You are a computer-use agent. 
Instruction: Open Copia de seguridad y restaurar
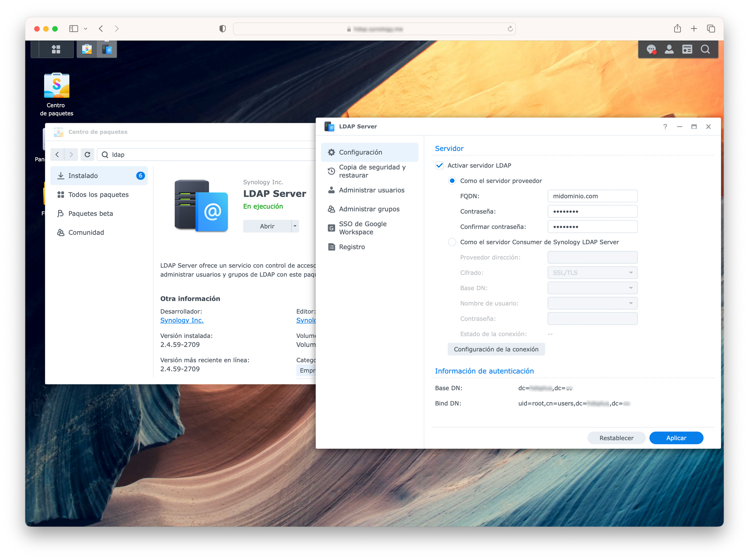(x=370, y=171)
